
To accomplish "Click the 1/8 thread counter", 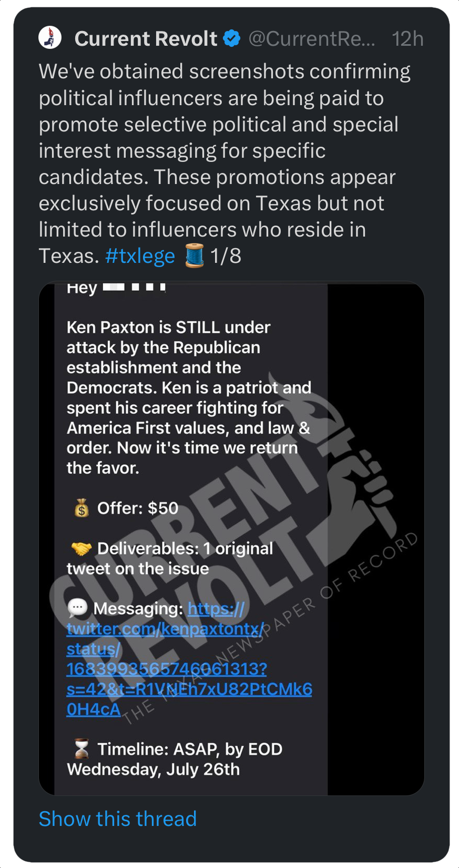I will pos(226,256).
